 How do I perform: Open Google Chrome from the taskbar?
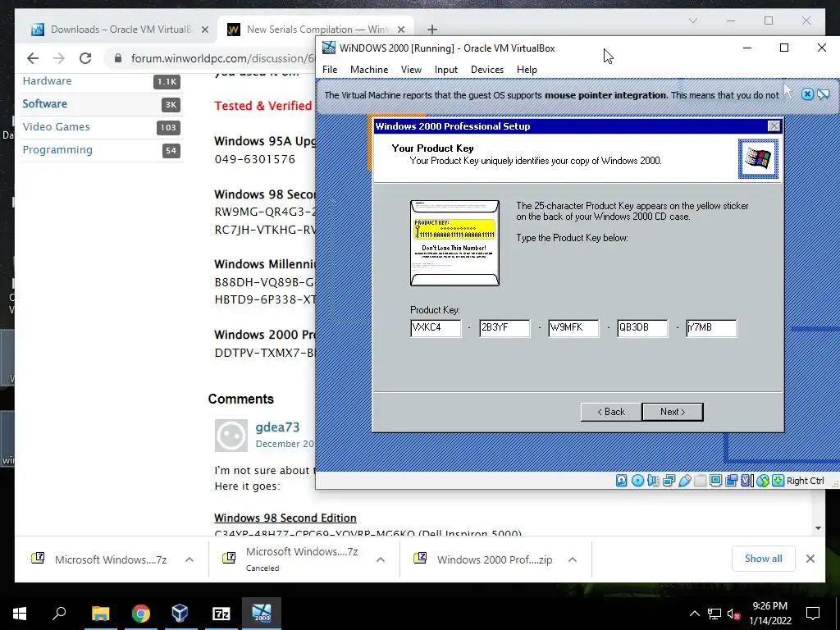pyautogui.click(x=141, y=614)
